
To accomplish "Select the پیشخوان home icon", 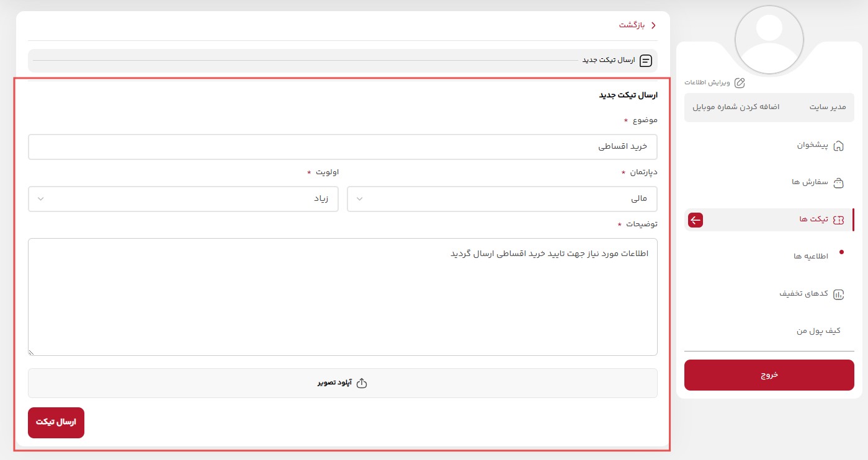I will [839, 146].
